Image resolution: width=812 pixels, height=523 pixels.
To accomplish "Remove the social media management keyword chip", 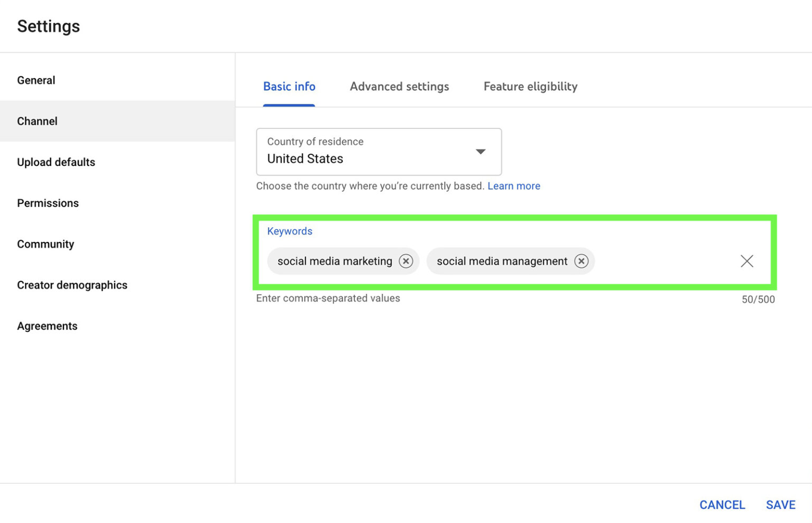I will [582, 261].
